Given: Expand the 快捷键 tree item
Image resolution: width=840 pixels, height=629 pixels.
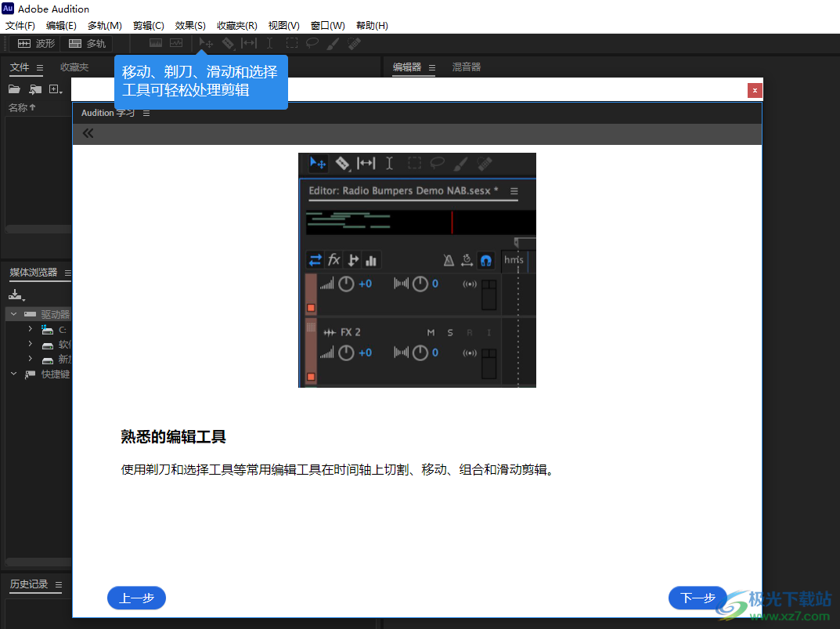Looking at the screenshot, I should 13,374.
